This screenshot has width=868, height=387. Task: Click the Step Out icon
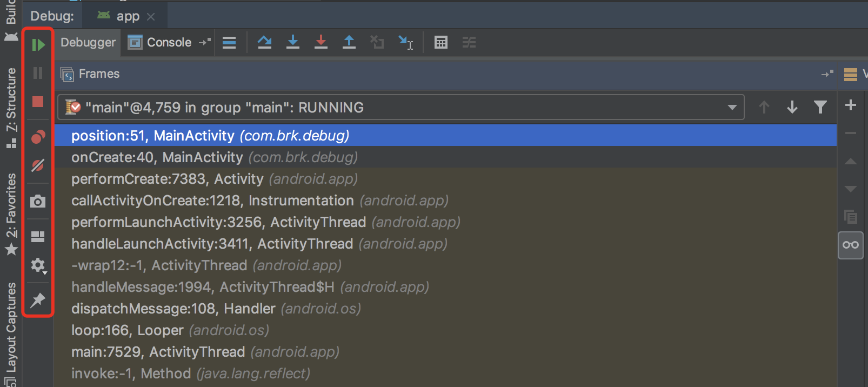pyautogui.click(x=349, y=42)
